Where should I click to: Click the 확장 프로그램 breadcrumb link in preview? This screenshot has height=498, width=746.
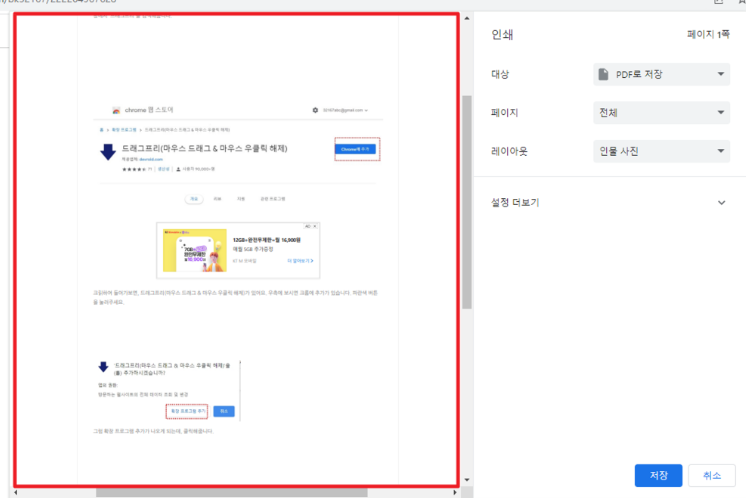click(124, 129)
